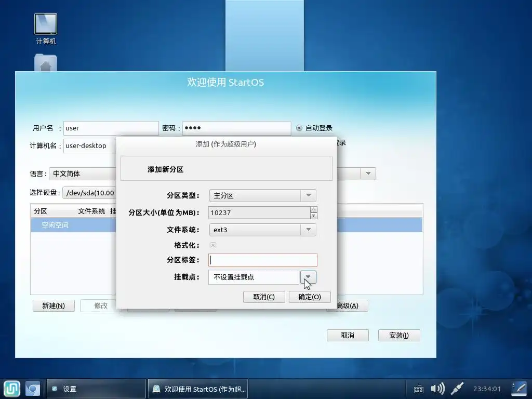Select the 空闲空间 partition row

click(227, 225)
